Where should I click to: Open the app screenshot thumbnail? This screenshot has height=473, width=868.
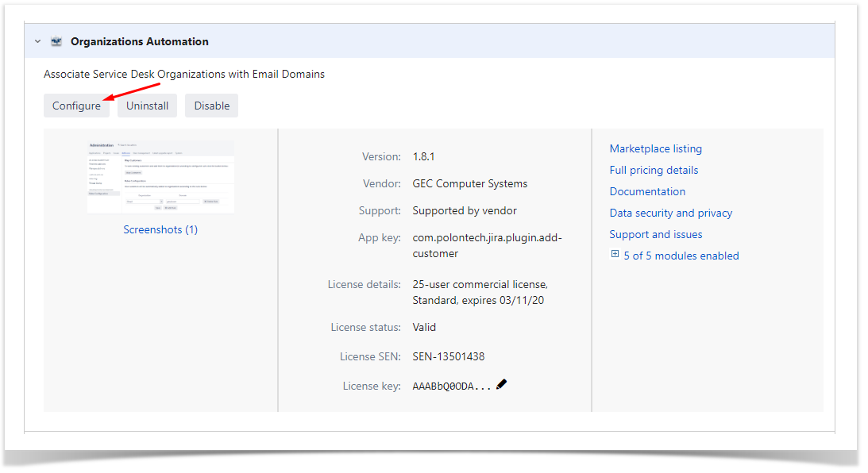coord(160,176)
